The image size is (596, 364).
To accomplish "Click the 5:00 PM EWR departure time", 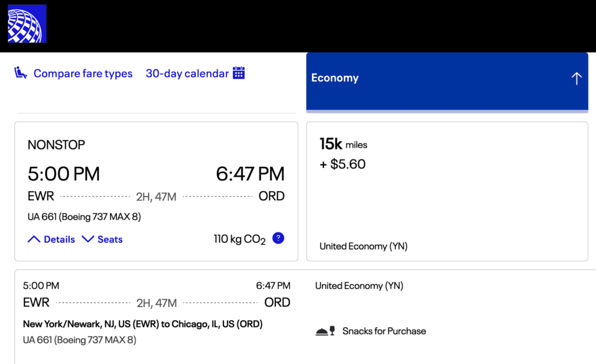I will [x=64, y=174].
